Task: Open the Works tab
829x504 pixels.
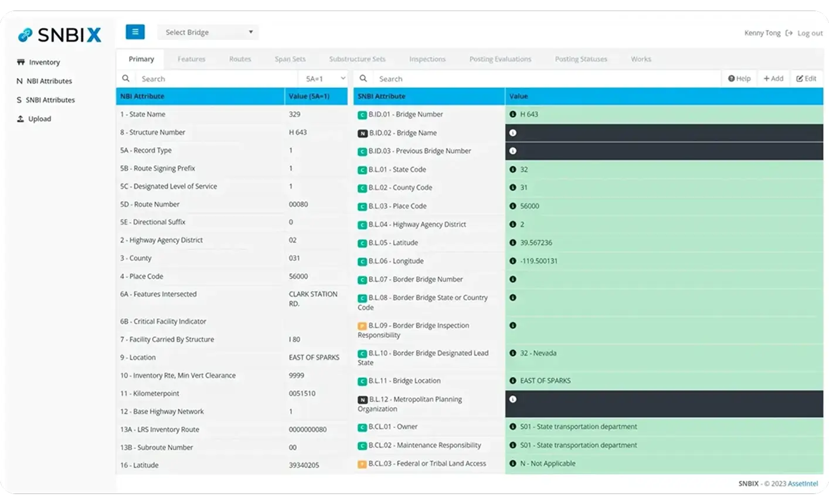Action: tap(641, 59)
